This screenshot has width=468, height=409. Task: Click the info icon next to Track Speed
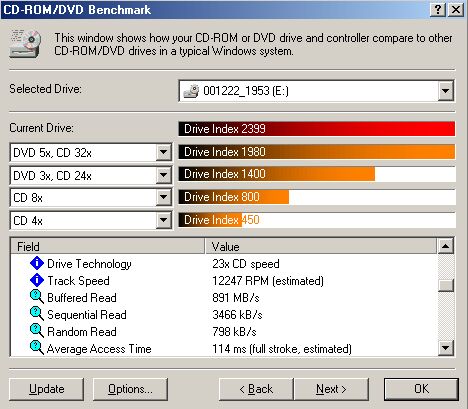(x=37, y=280)
